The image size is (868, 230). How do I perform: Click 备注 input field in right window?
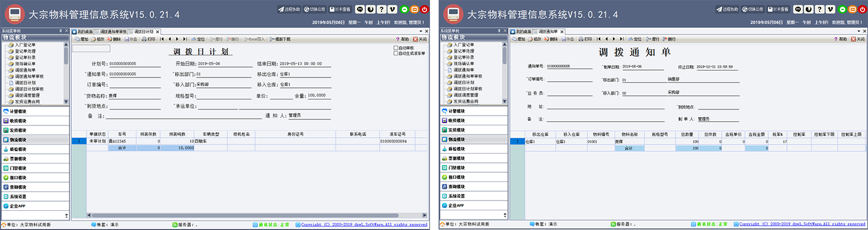point(606,119)
